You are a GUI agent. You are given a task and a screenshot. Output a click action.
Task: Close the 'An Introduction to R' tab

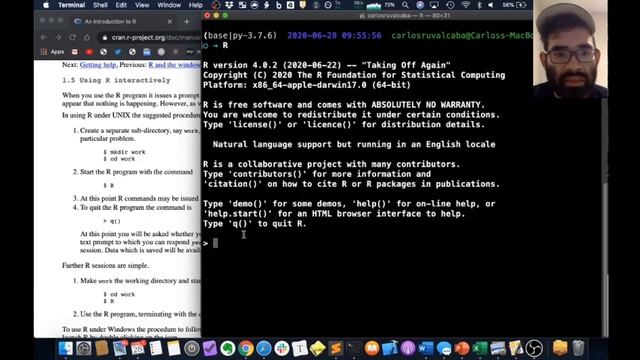click(170, 22)
